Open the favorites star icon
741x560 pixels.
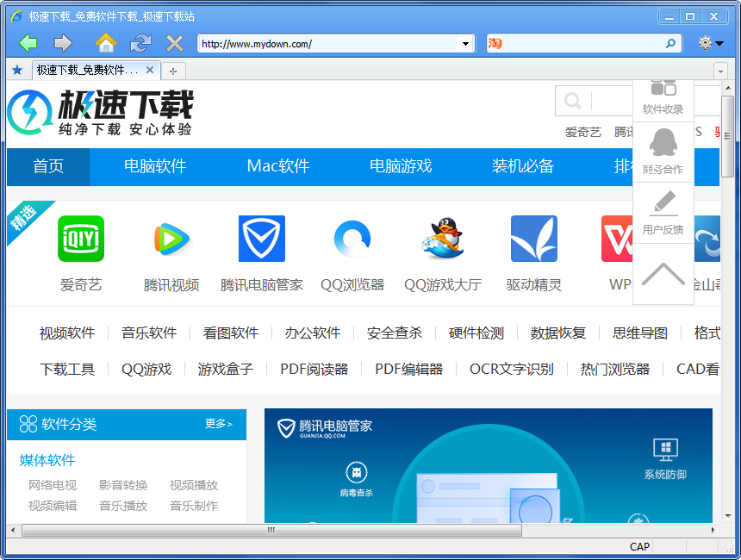pos(17,71)
